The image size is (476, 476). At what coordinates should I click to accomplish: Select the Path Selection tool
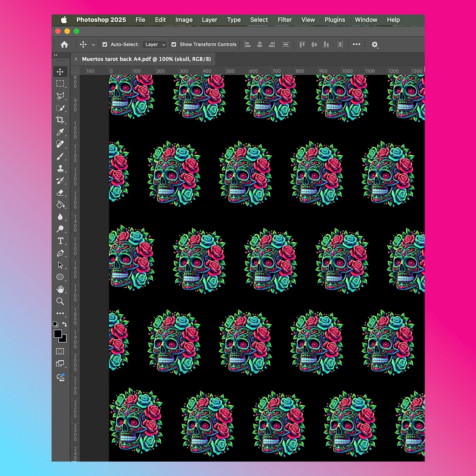pos(60,265)
